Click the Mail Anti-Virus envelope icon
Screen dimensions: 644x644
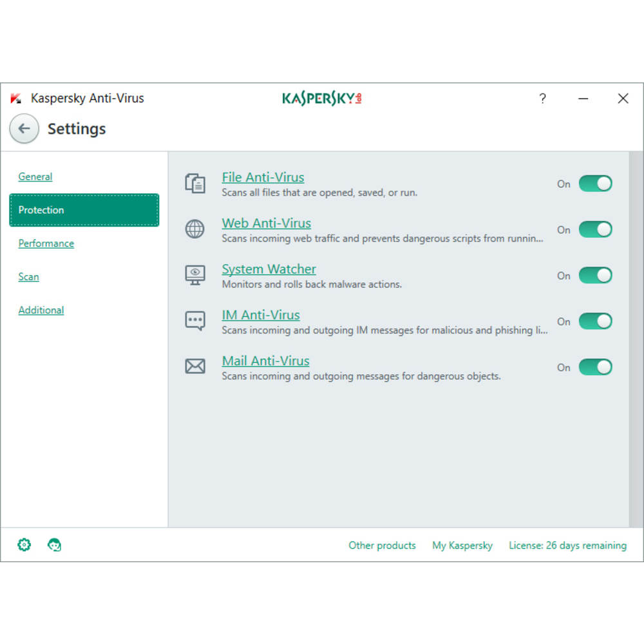point(195,366)
